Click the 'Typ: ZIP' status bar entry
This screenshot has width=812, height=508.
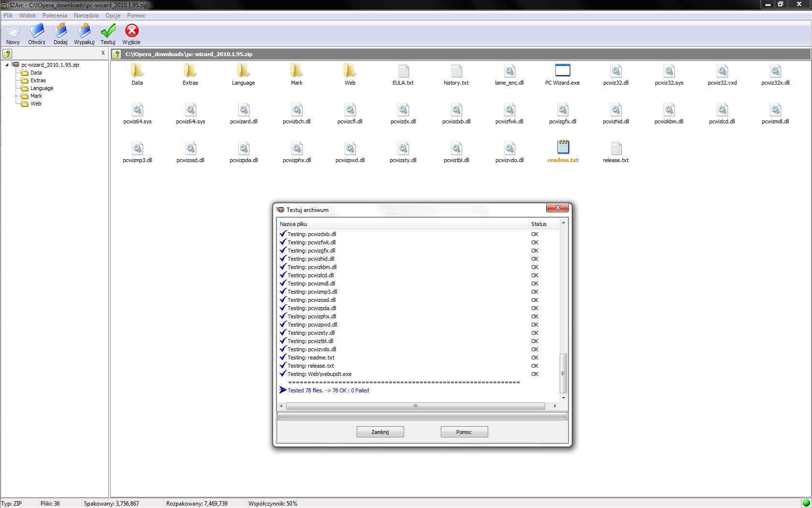12,504
